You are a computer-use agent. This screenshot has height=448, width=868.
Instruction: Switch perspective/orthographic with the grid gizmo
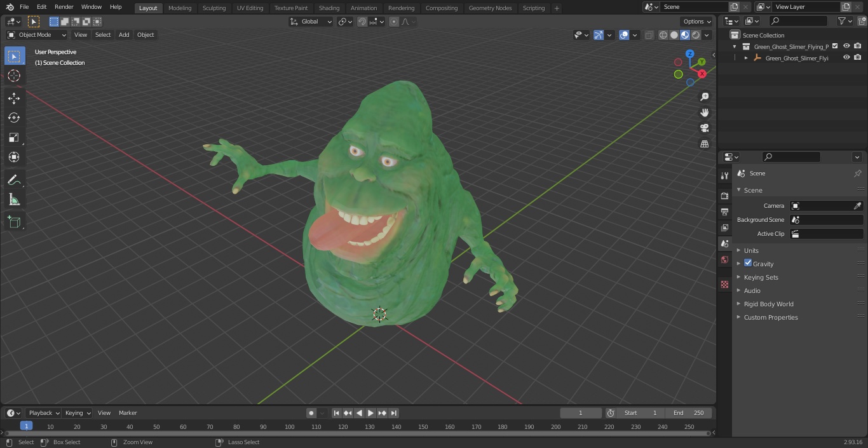coord(704,144)
